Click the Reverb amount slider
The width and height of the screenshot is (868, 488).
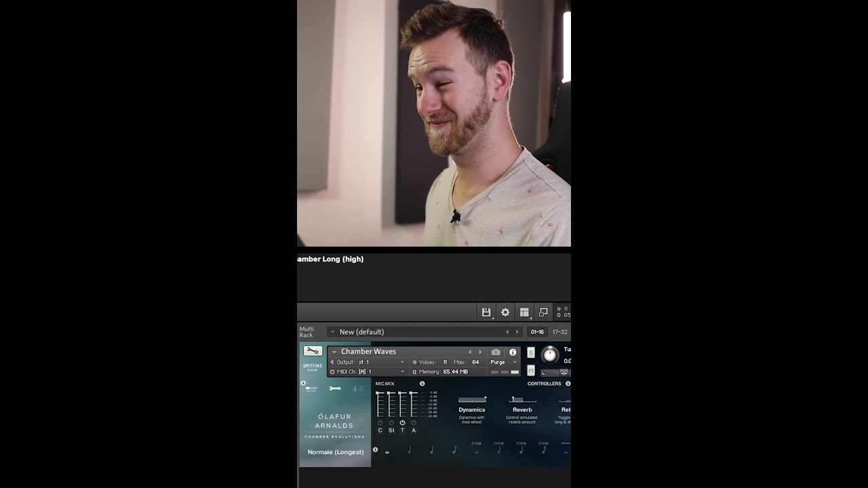click(523, 400)
